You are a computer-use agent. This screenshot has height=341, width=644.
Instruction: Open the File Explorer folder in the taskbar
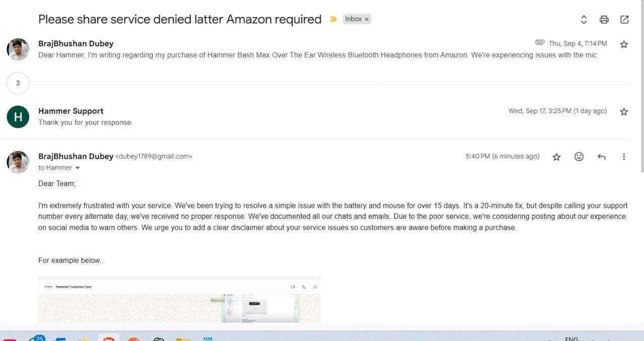[183, 338]
